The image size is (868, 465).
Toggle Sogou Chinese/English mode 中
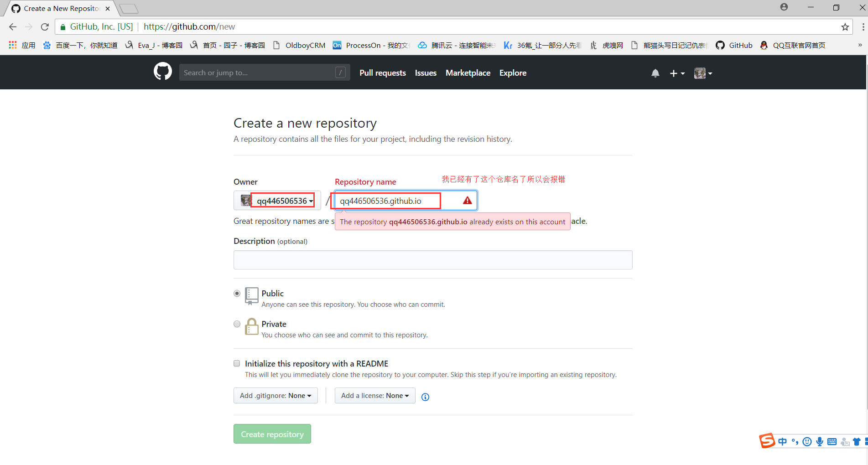[783, 441]
